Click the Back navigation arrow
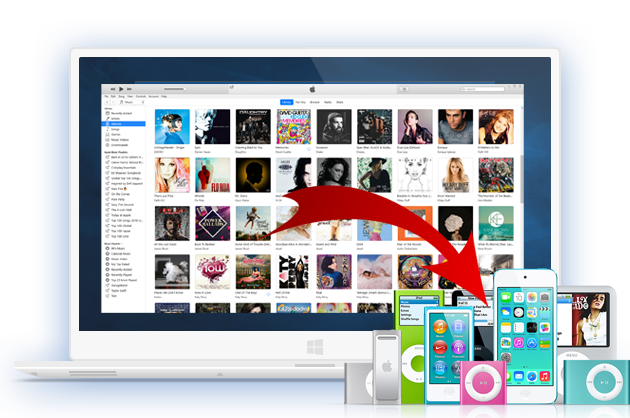This screenshot has width=630, height=418. pyautogui.click(x=107, y=102)
